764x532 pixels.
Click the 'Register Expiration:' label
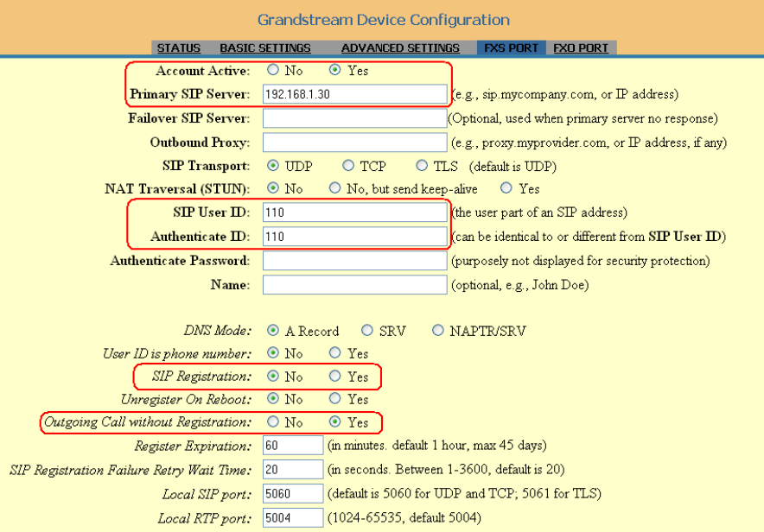point(193,446)
